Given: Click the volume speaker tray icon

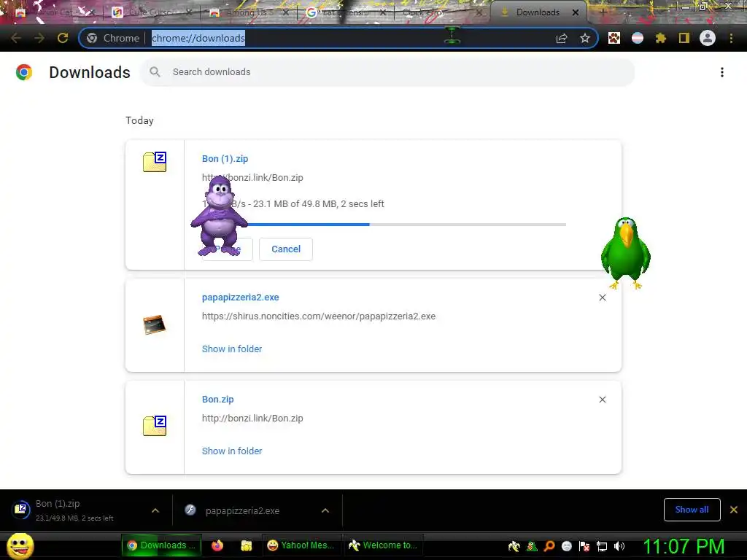Looking at the screenshot, I should point(619,546).
